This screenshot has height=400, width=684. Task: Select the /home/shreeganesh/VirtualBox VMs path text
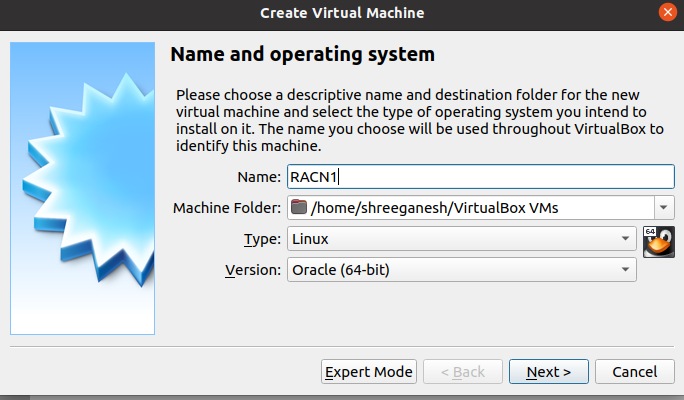pyautogui.click(x=434, y=208)
